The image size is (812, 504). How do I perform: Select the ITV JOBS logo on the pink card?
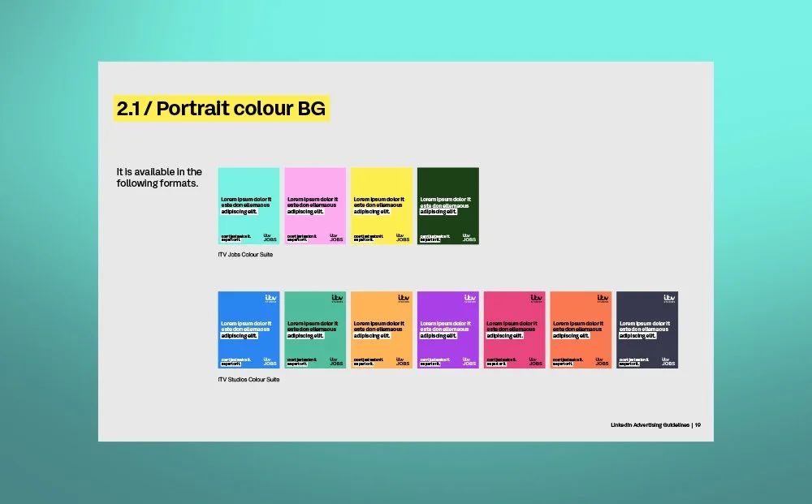[x=335, y=237]
